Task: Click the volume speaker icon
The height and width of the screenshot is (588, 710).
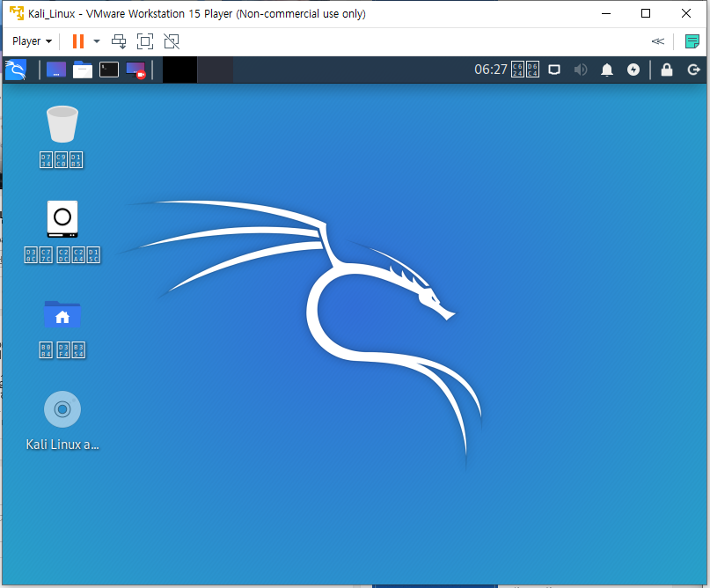Action: pos(581,70)
